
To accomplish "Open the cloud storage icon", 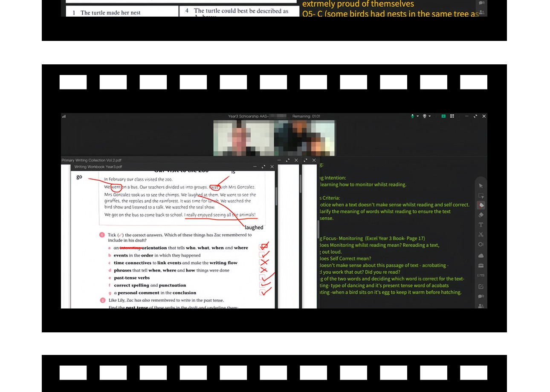I will tap(481, 255).
